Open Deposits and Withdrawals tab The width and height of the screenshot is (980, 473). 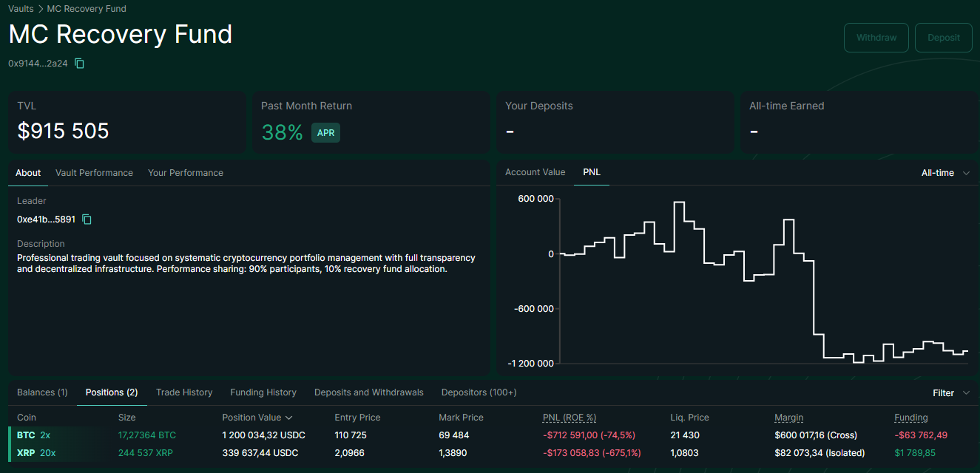[368, 392]
